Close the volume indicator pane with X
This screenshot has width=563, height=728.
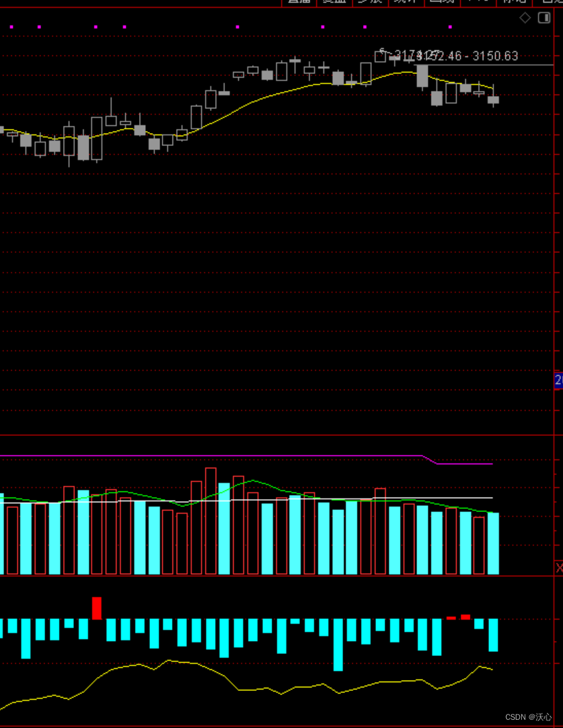pyautogui.click(x=559, y=568)
